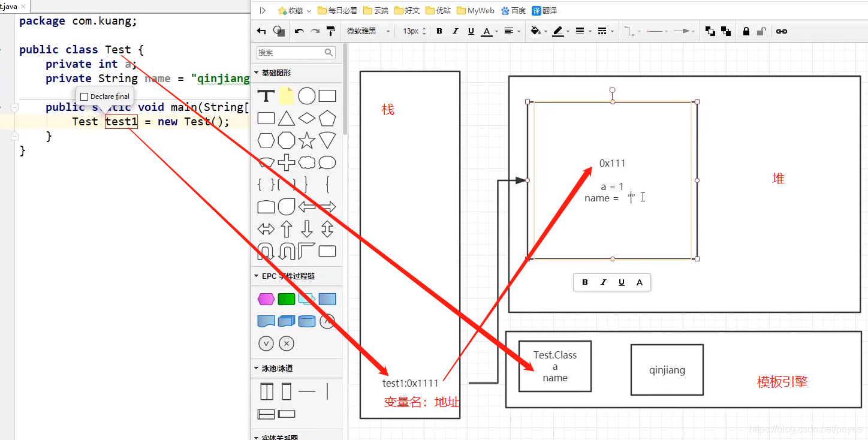Screen dimensions: 868x440
Task: Open the fill color bucket picker
Action: (535, 31)
